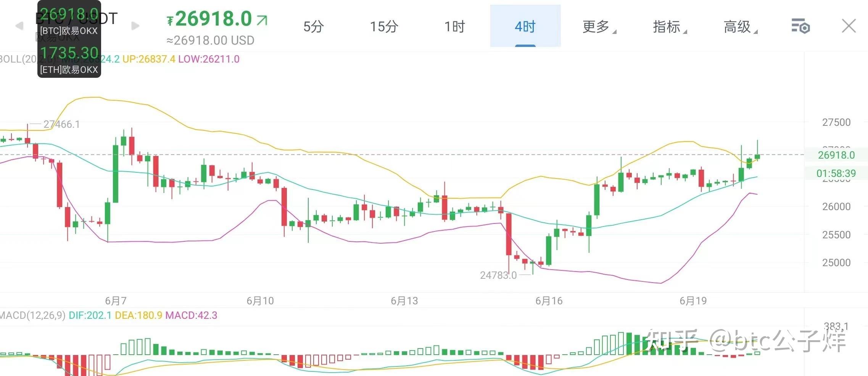The image size is (868, 376).
Task: Click the 6月16 date marker on time axis
Action: (x=549, y=301)
